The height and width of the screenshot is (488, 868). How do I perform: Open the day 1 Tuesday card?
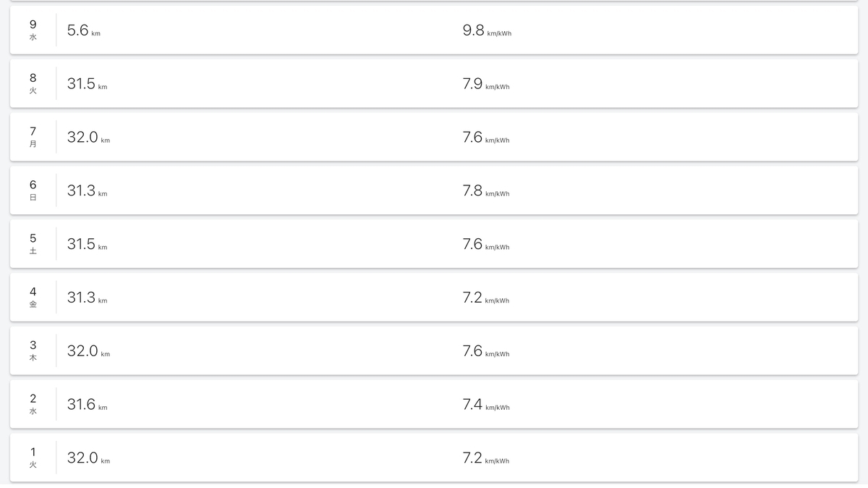coord(434,458)
